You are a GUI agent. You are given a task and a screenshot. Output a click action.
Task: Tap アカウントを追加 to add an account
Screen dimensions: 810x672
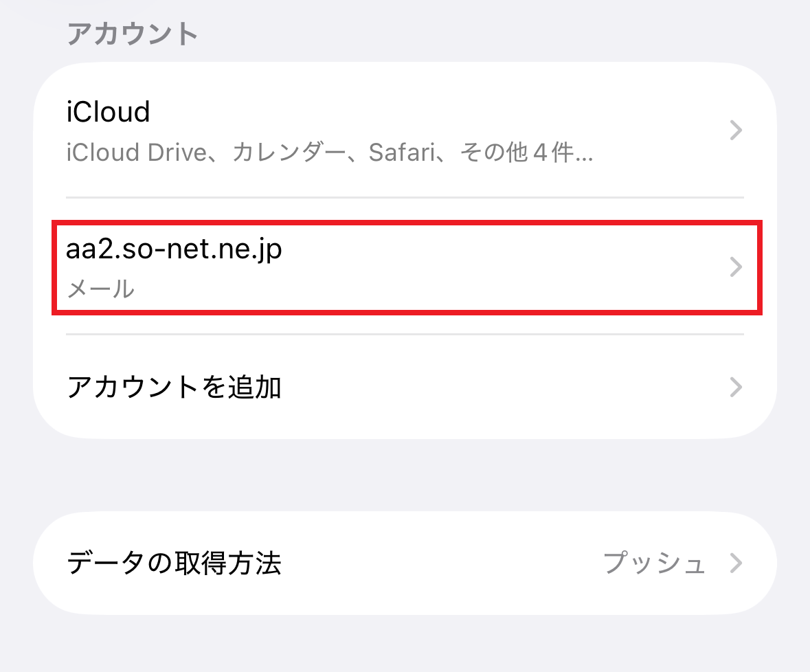[174, 388]
